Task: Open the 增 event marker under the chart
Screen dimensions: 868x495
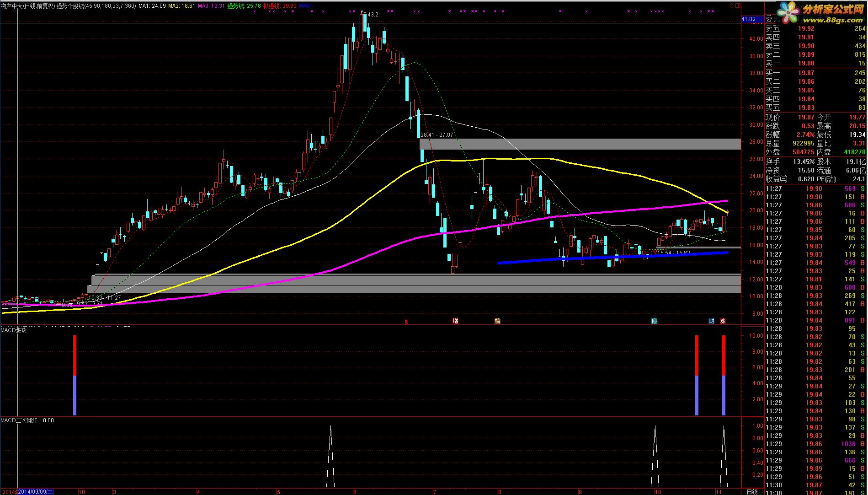Action: pos(455,321)
